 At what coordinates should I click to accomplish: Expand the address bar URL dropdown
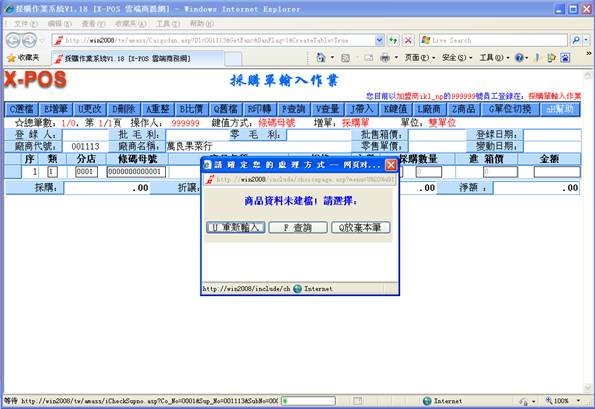(x=379, y=40)
